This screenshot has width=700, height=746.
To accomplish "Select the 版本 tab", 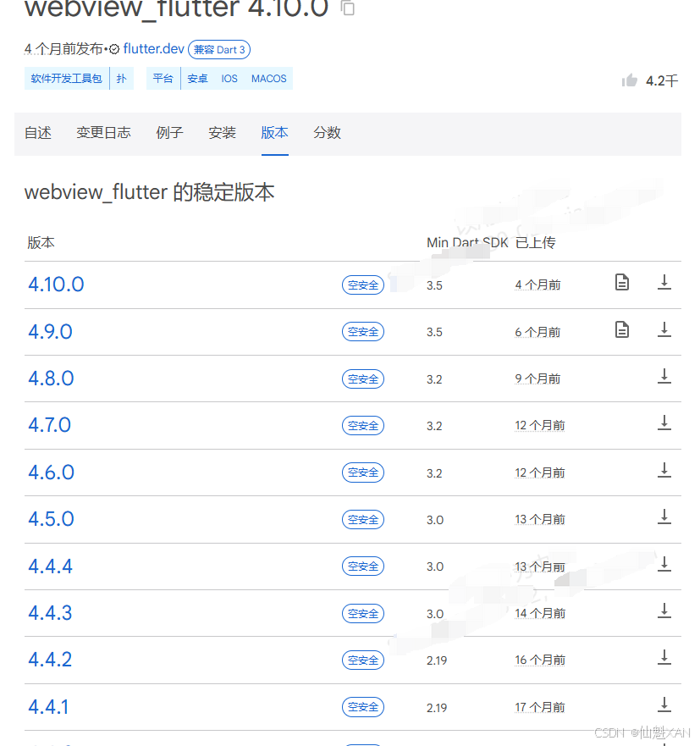I will (275, 133).
